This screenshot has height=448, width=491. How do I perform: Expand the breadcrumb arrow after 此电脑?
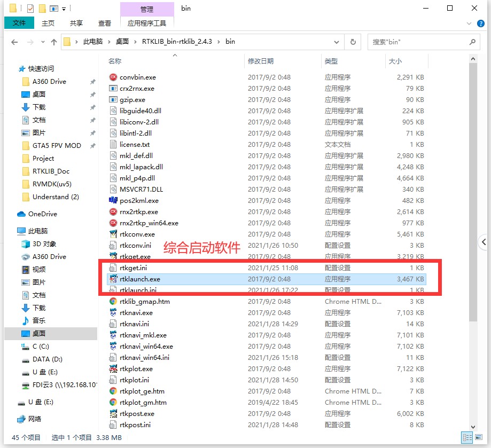[x=109, y=42]
